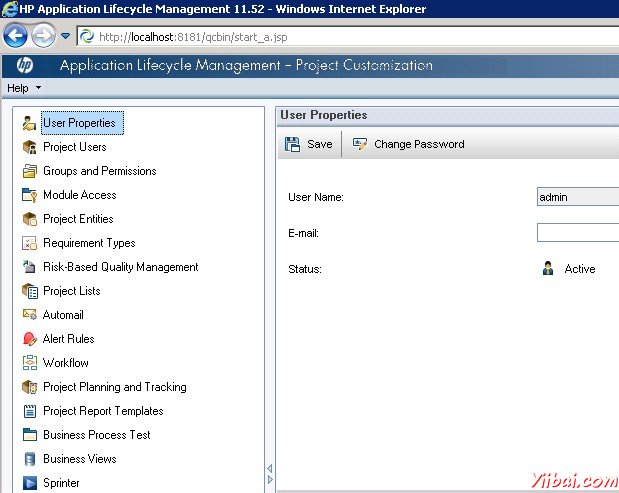
Task: Click the Business Views database icon
Action: [x=29, y=459]
